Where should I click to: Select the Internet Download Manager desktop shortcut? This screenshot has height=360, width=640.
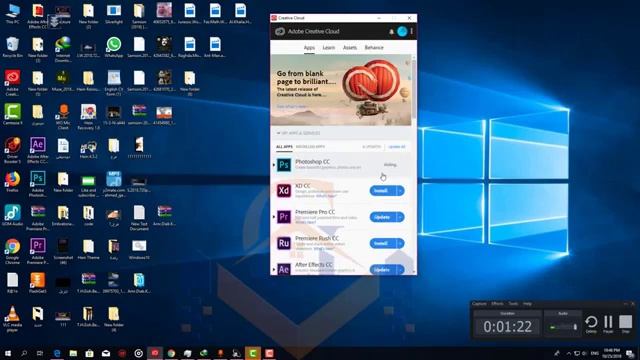(63, 49)
